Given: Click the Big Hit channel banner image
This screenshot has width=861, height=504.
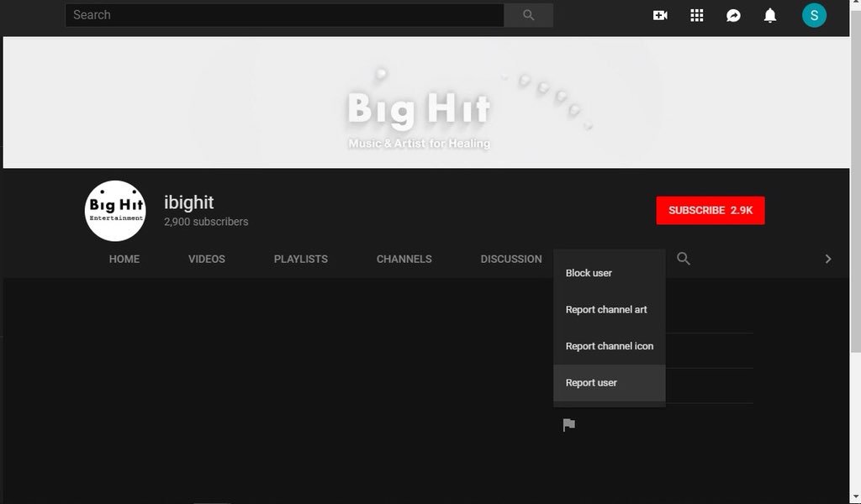Looking at the screenshot, I should [x=426, y=102].
